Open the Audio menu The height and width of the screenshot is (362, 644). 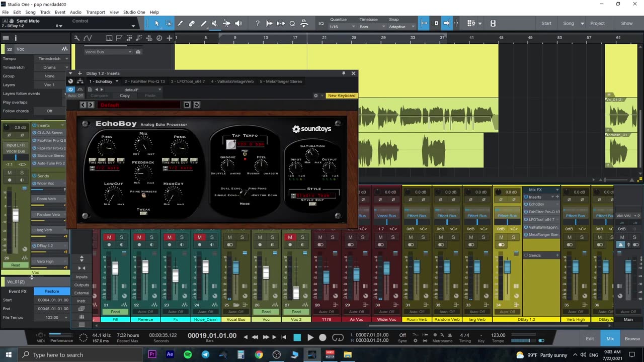75,12
